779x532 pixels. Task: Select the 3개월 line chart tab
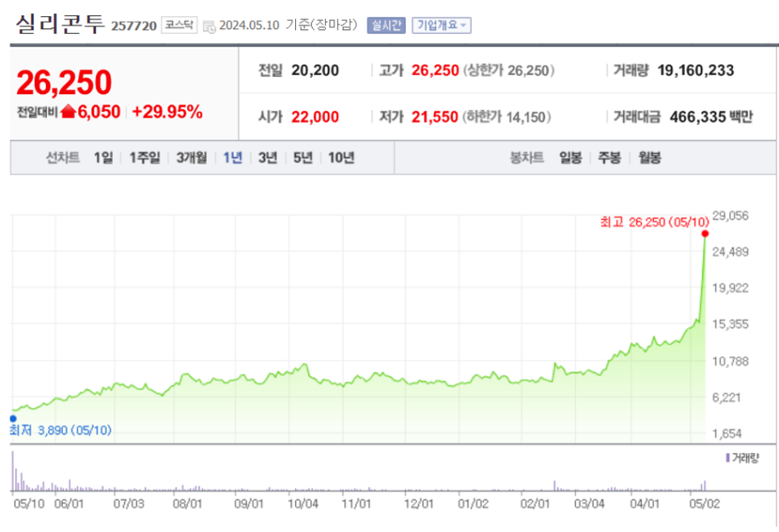click(x=191, y=158)
